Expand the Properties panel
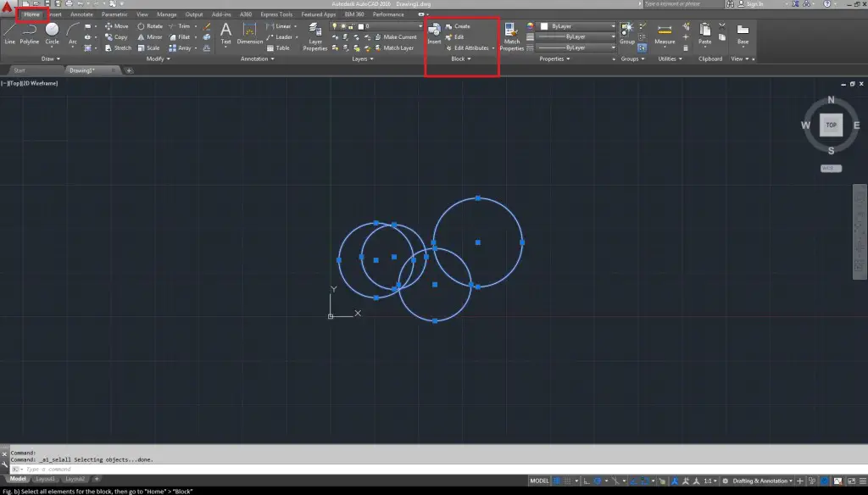This screenshot has height=495, width=868. tap(554, 58)
